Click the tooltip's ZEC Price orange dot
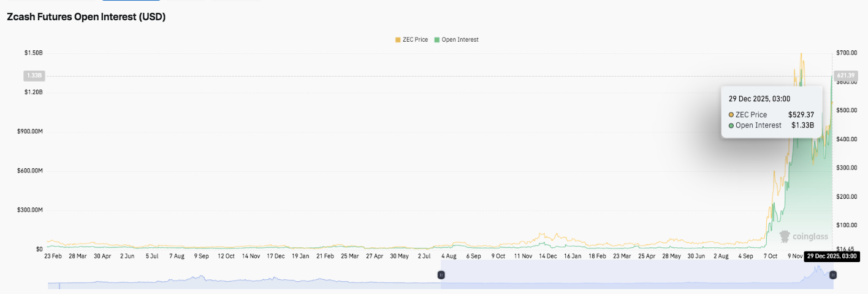Screen dimensions: 868x294 (731, 115)
